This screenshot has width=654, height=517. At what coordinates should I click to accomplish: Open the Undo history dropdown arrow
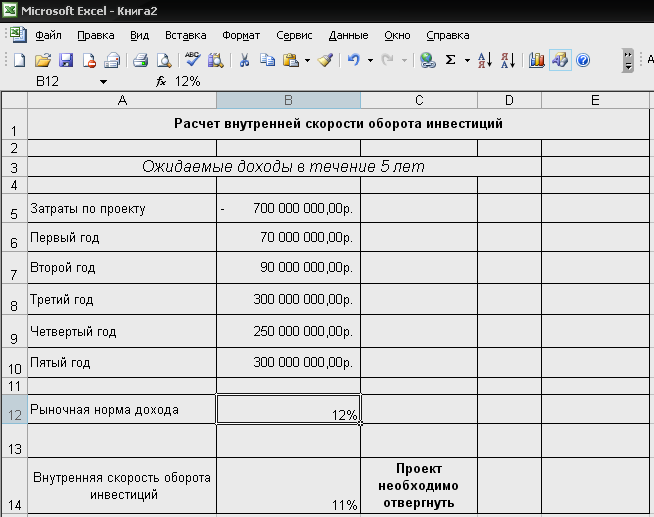pyautogui.click(x=370, y=61)
